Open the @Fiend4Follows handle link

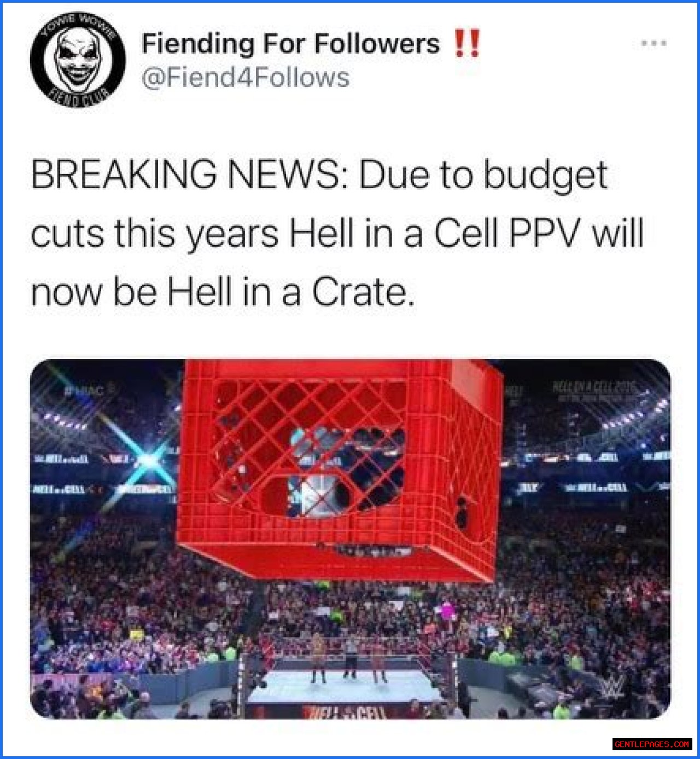246,77
